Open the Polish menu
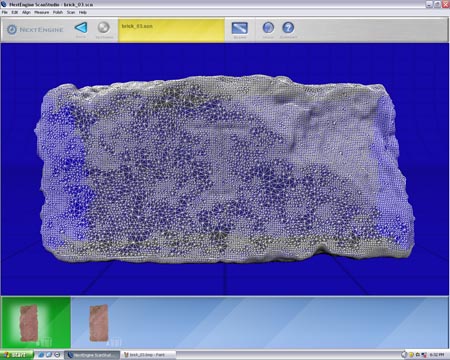The height and width of the screenshot is (360, 450). tap(58, 12)
